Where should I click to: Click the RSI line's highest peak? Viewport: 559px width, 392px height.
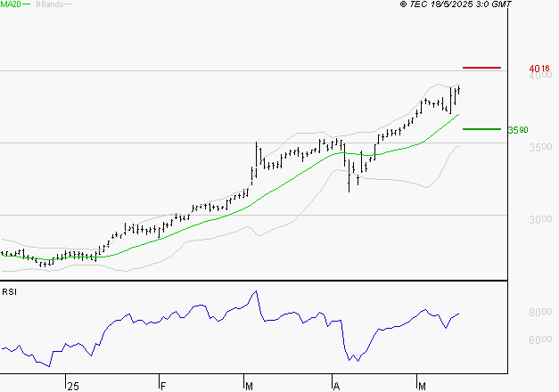(x=256, y=291)
